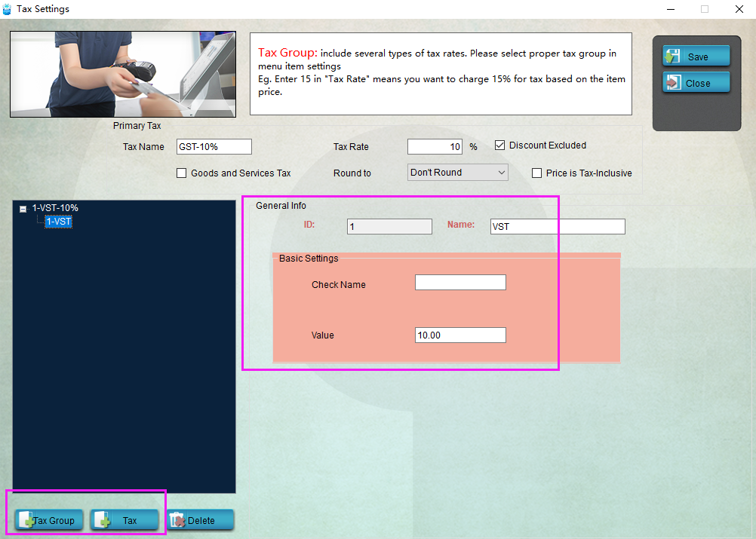The image size is (756, 539).
Task: Click the Save button
Action: click(696, 57)
